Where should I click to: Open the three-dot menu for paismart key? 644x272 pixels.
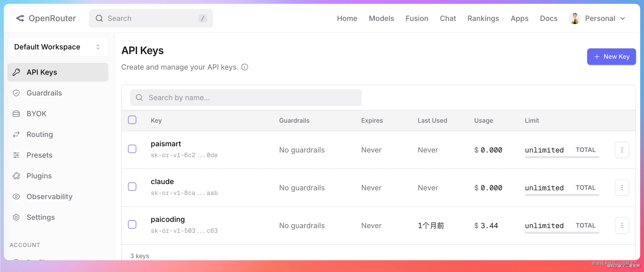click(622, 150)
